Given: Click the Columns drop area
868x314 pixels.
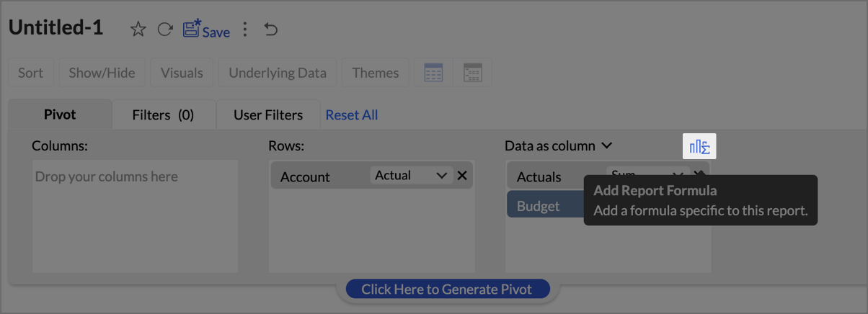Looking at the screenshot, I should tap(135, 216).
